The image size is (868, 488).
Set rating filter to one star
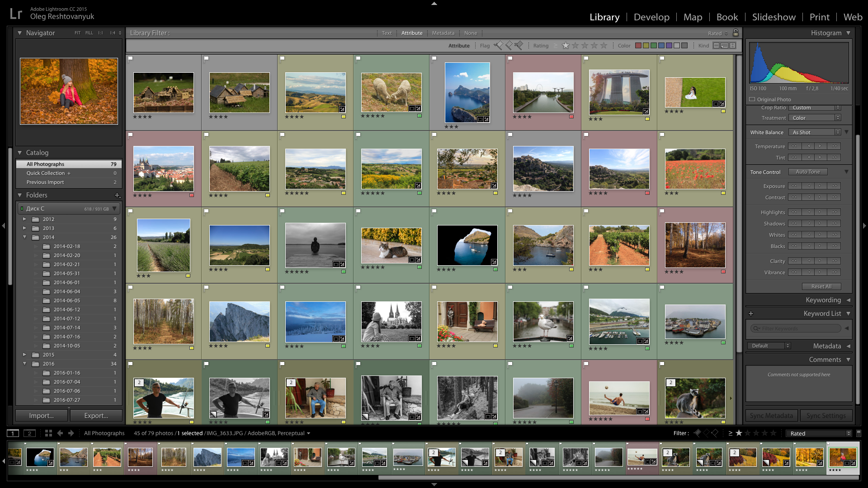[566, 46]
